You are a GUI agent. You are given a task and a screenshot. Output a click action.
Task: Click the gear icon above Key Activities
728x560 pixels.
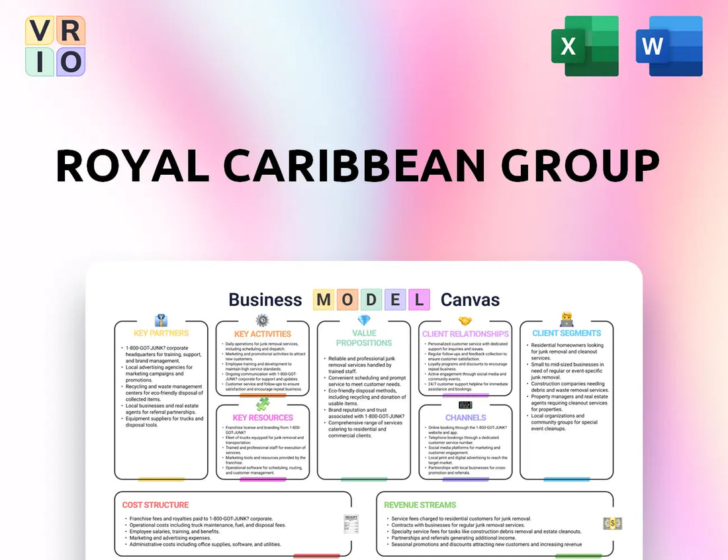[262, 320]
